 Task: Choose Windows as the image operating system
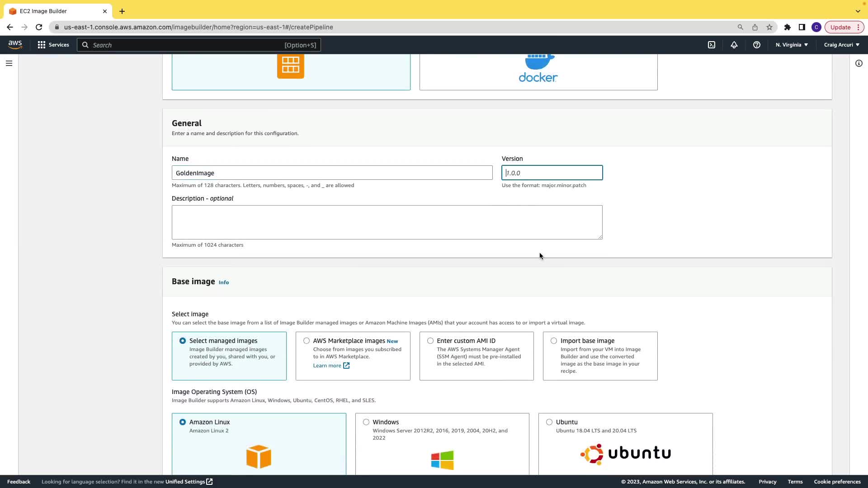[366, 422]
